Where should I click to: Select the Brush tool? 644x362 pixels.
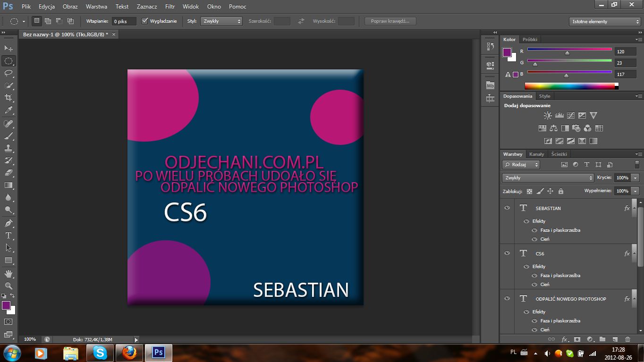pyautogui.click(x=8, y=136)
